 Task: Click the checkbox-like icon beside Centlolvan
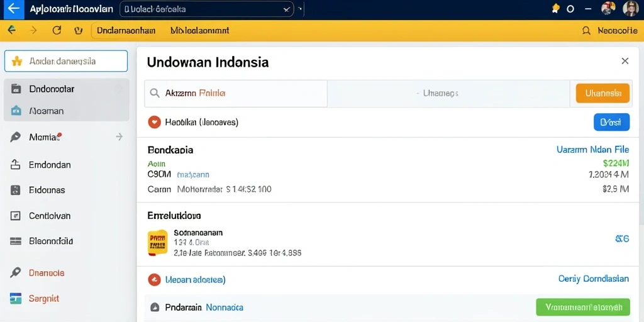coord(15,215)
